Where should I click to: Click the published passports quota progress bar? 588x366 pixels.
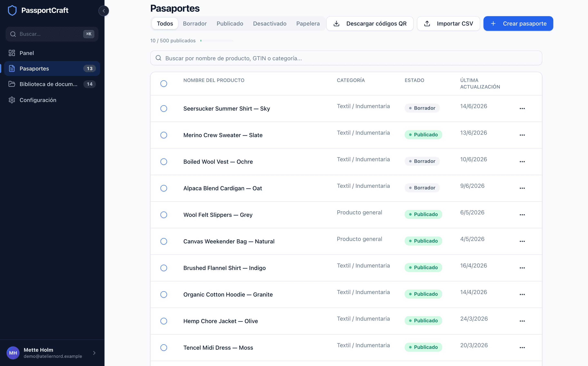click(x=217, y=41)
